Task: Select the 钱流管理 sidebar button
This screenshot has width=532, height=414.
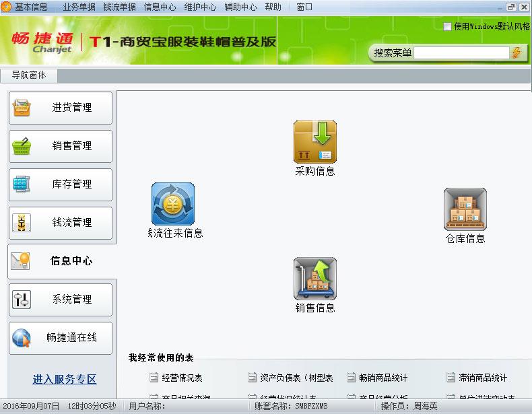Action: click(x=61, y=223)
